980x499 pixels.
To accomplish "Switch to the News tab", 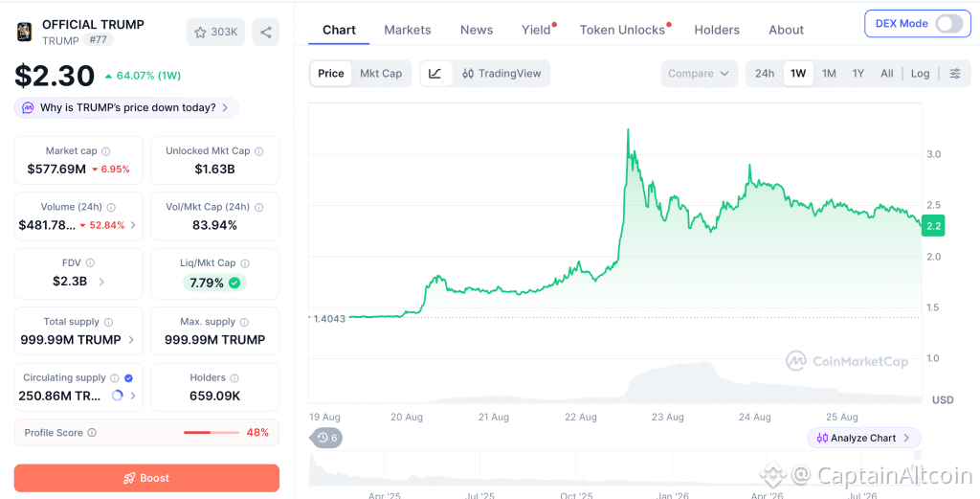I will (x=477, y=30).
